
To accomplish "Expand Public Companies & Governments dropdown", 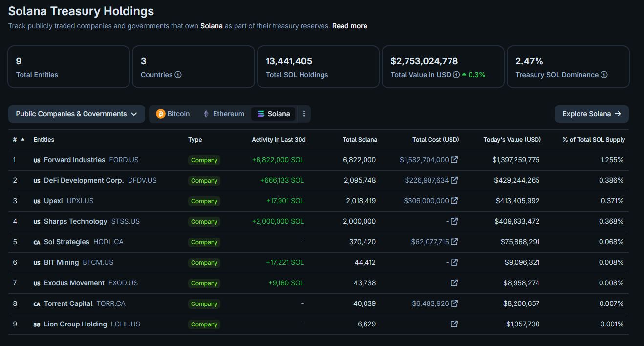I will (77, 114).
